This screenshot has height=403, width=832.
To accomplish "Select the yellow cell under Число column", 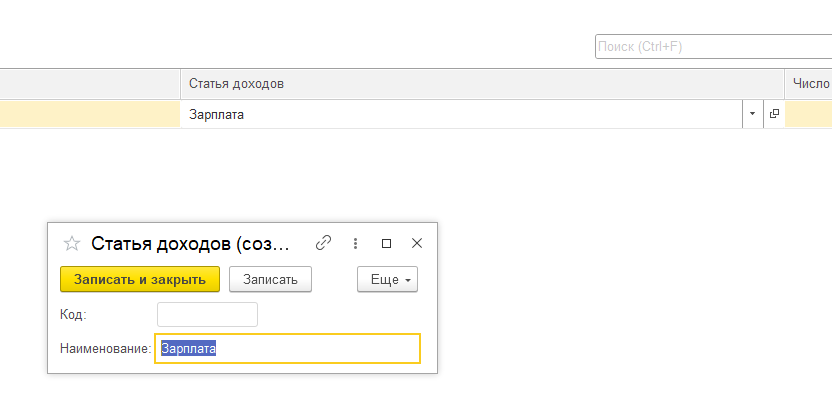I will coord(808,114).
